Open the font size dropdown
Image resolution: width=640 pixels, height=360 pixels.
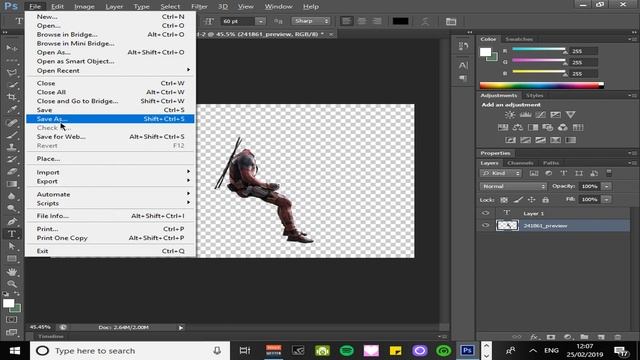(x=260, y=21)
